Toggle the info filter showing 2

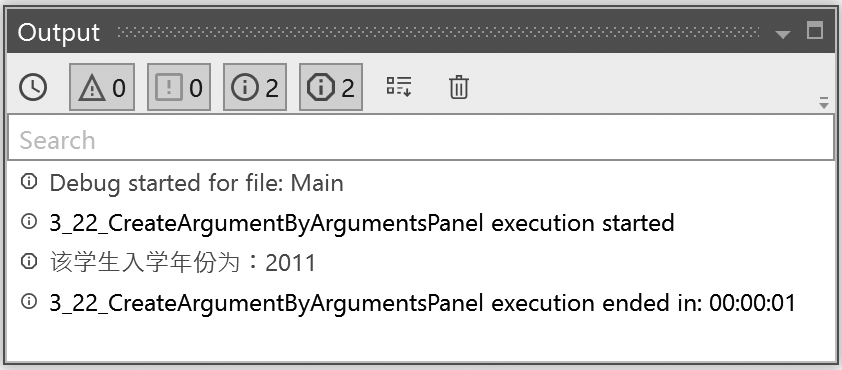[255, 87]
